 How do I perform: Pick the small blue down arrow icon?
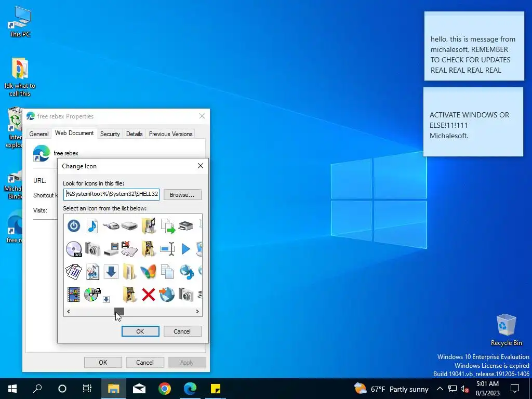click(106, 299)
